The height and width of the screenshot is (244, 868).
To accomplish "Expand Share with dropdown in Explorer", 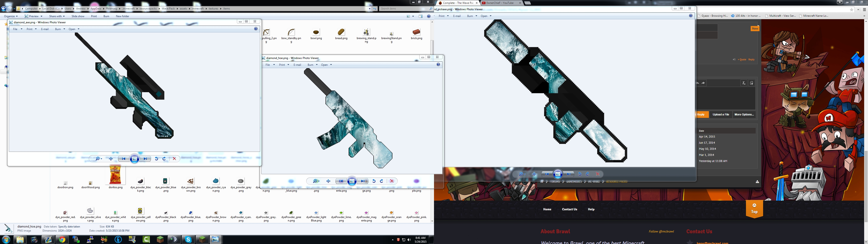I will [x=57, y=16].
